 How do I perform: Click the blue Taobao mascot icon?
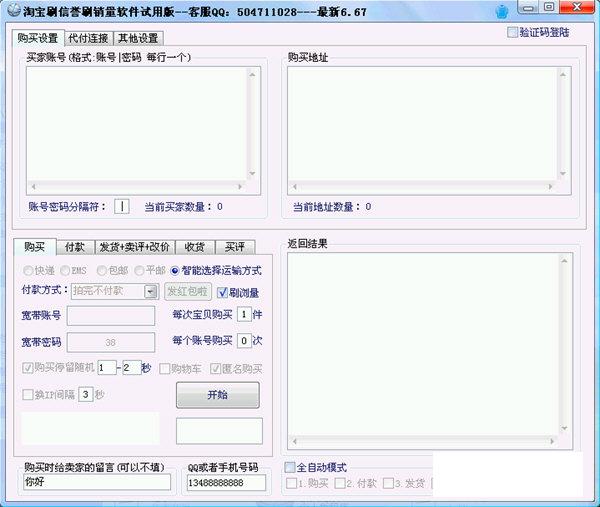click(502, 11)
